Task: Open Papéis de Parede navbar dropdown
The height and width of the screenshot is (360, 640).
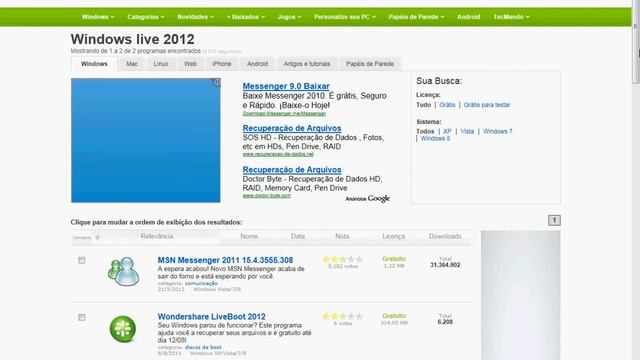Action: pos(416,17)
